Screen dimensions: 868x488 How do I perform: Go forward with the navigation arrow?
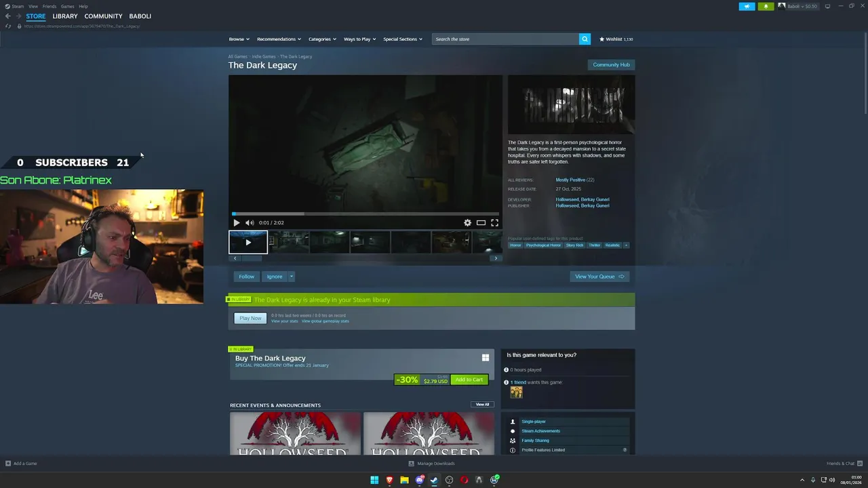pos(18,16)
